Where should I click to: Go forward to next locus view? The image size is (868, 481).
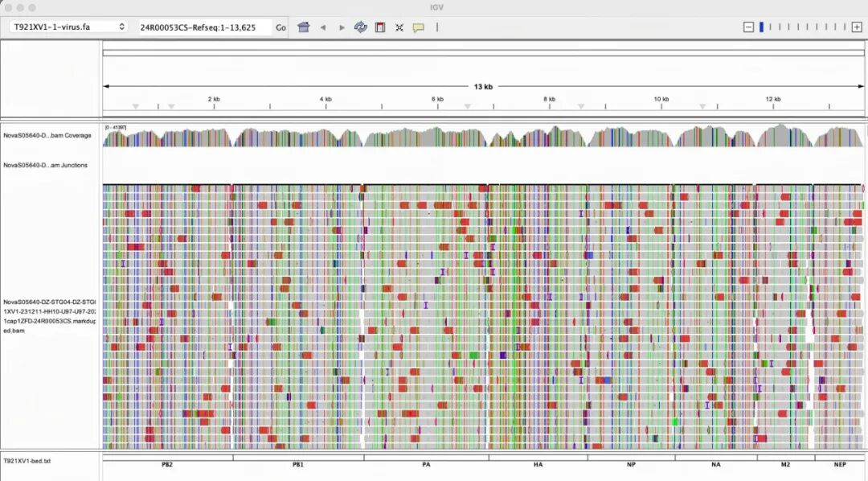342,27
